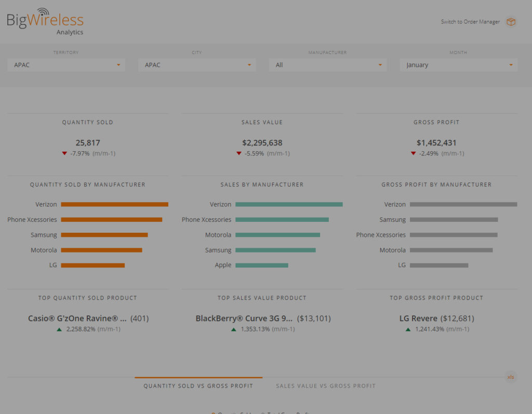
Task: Click the quantity sold value 25,817
Action: (88, 143)
